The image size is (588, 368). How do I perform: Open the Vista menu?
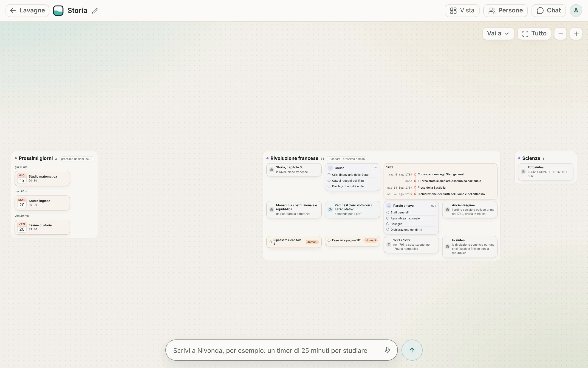462,11
